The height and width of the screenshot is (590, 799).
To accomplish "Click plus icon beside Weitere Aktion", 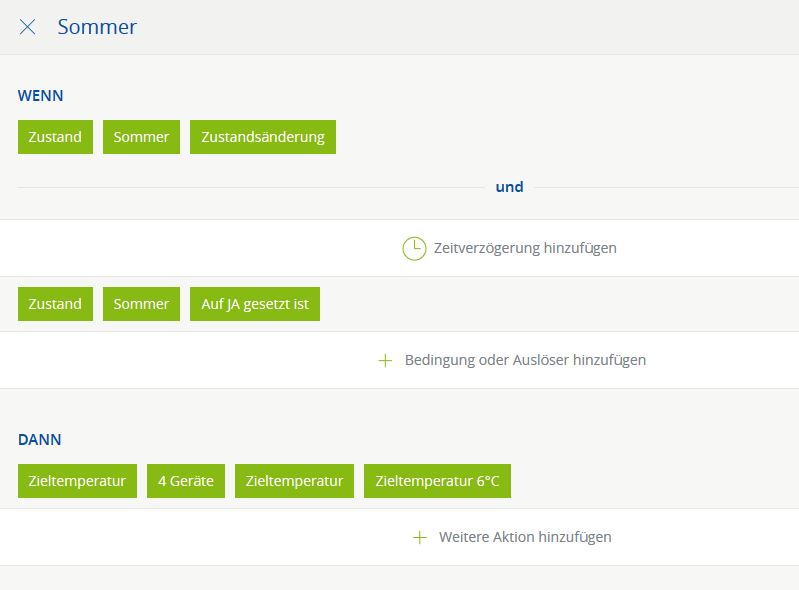I will coord(419,537).
